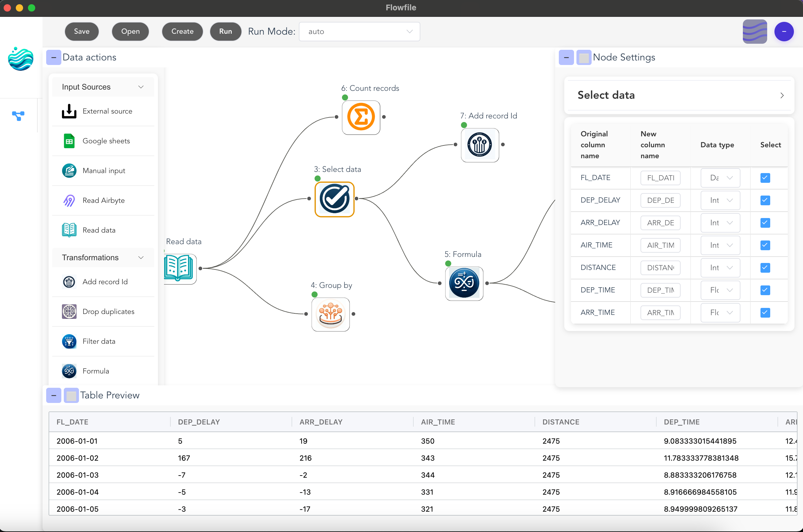The image size is (803, 532).
Task: Collapse the Table Preview panel
Action: (x=53, y=395)
